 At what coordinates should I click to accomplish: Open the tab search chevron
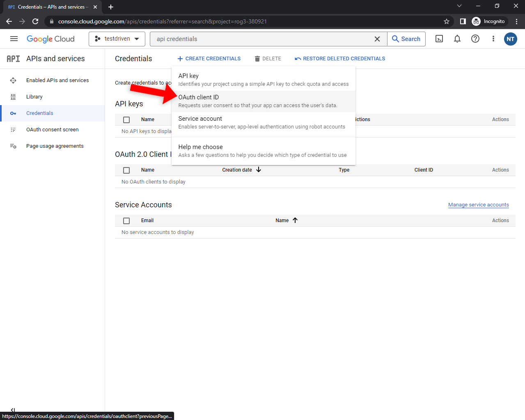click(x=459, y=6)
